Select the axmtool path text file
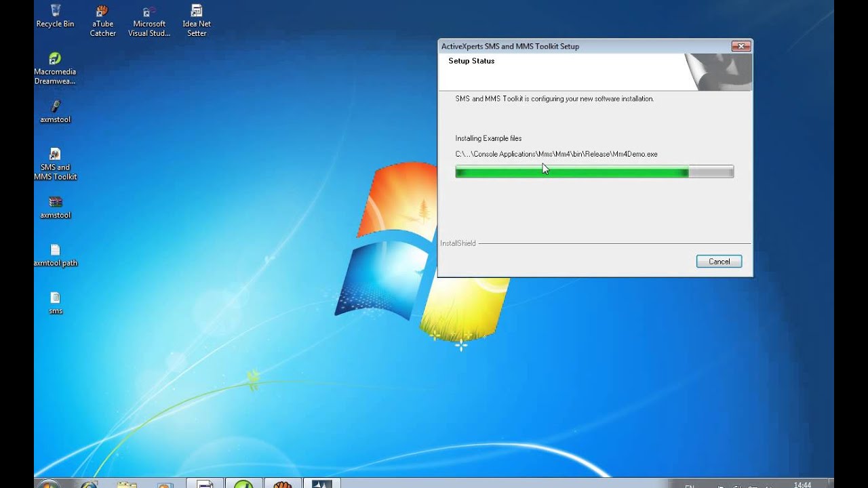The width and height of the screenshot is (868, 488). pyautogui.click(x=56, y=256)
